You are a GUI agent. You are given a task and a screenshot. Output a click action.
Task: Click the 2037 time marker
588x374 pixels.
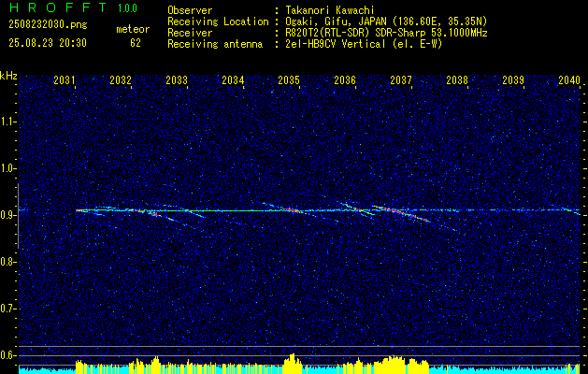(401, 79)
